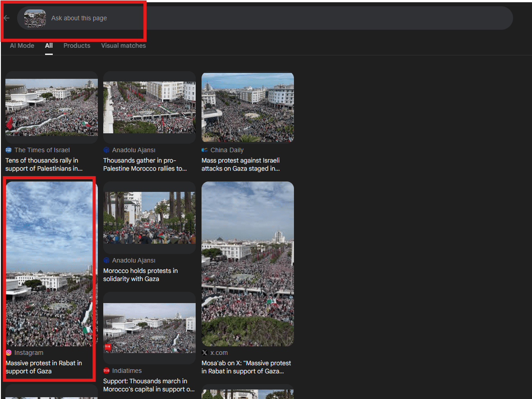Type in the 'Ask about this page' field

click(x=271, y=18)
